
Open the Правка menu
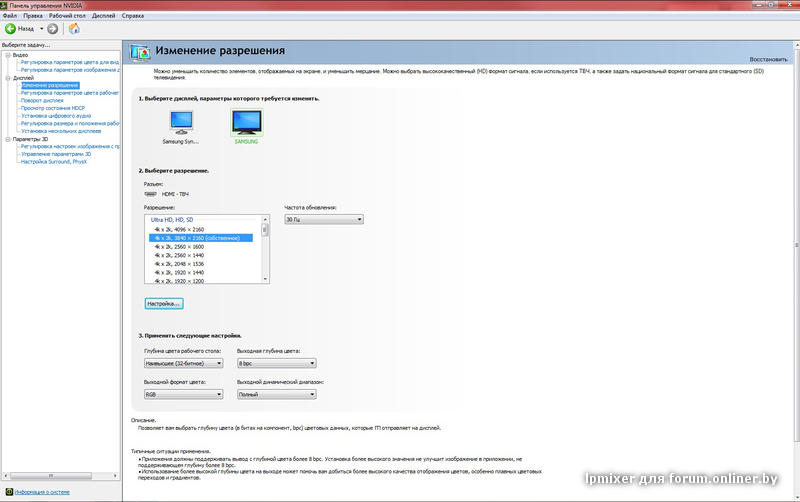[33, 16]
